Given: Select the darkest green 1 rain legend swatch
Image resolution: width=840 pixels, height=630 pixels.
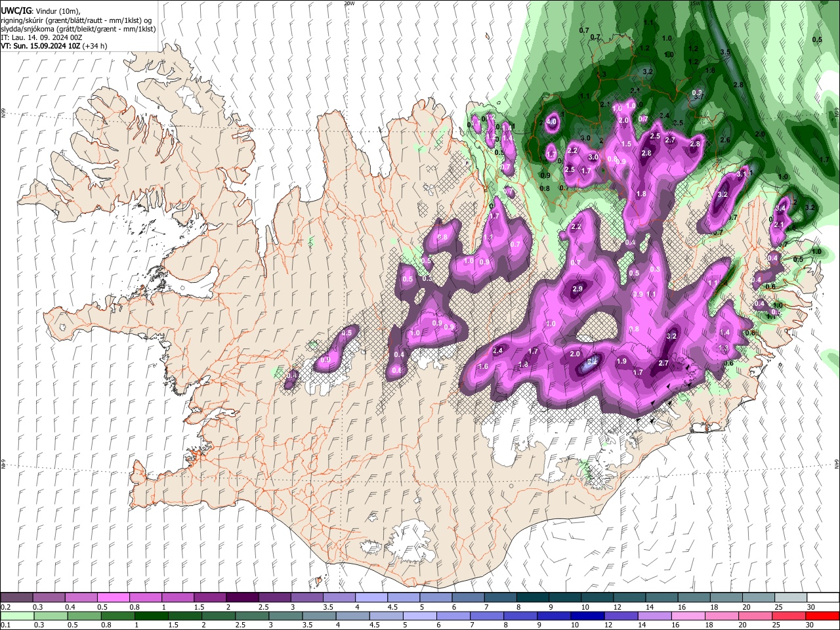Looking at the screenshot, I should [151, 616].
